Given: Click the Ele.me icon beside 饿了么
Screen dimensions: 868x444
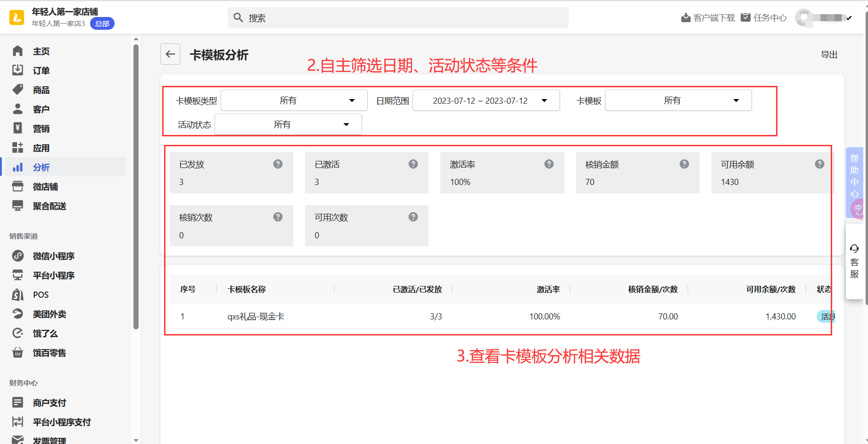Looking at the screenshot, I should coord(18,333).
